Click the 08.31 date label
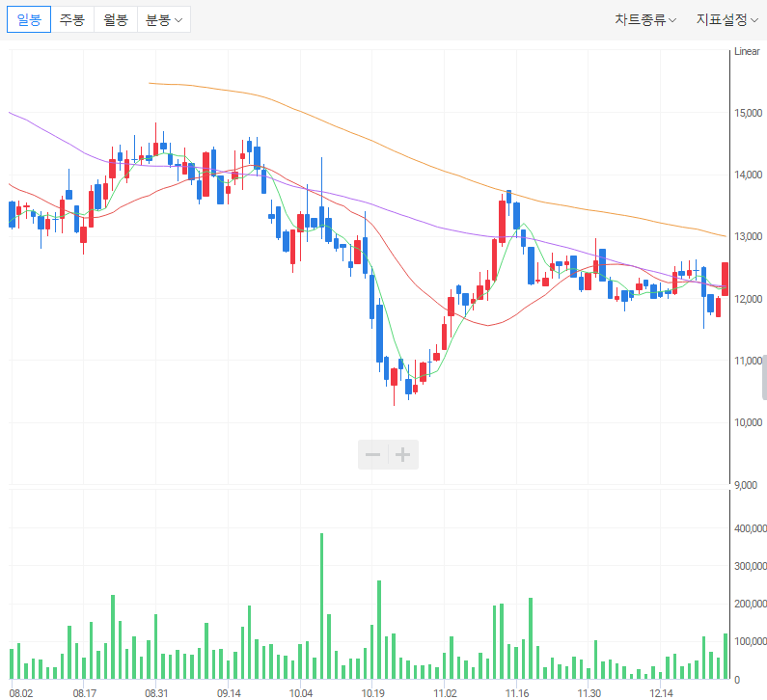Image resolution: width=767 pixels, height=700 pixels. pyautogui.click(x=156, y=693)
